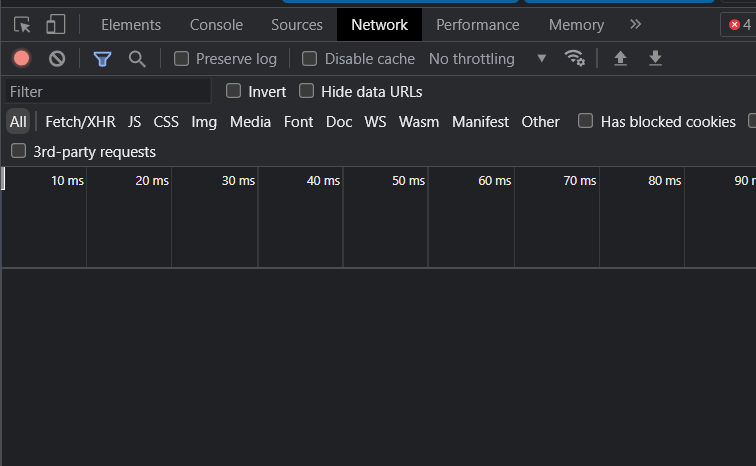Open the Performance tab
This screenshot has width=756, height=466.
click(x=477, y=25)
